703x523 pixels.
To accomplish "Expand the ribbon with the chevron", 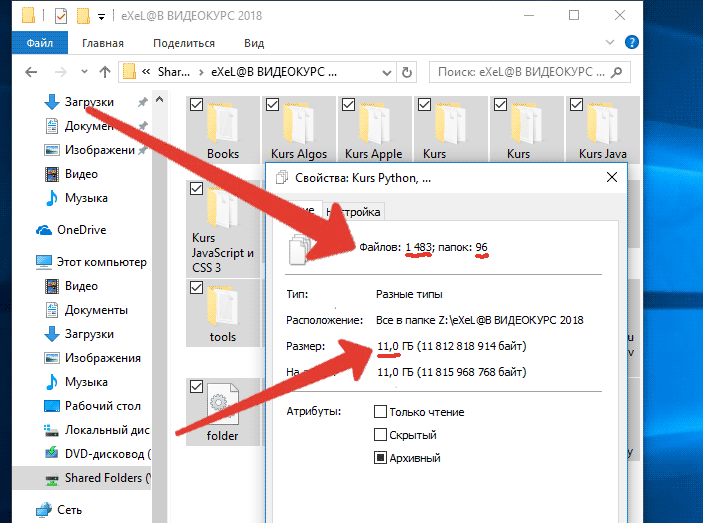I will click(x=610, y=43).
